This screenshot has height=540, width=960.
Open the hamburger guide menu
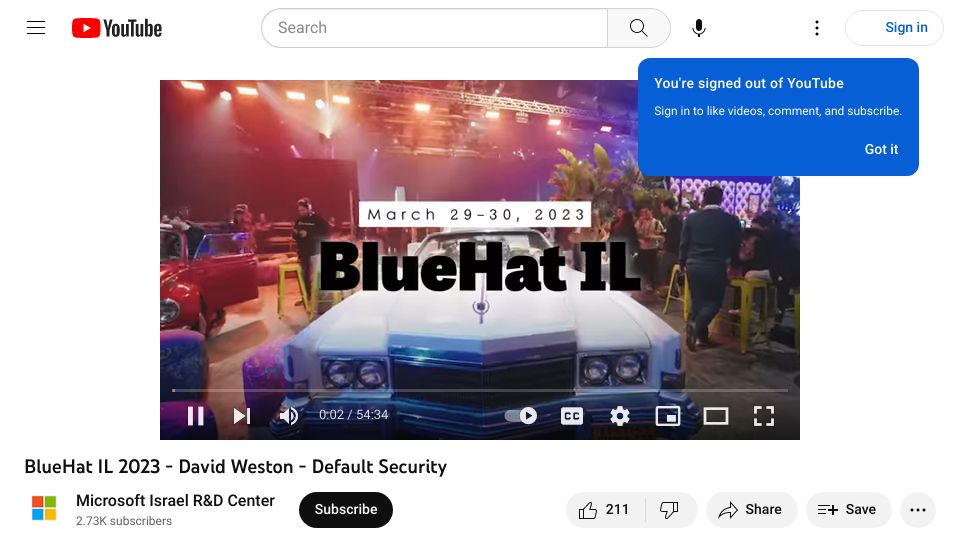(36, 28)
